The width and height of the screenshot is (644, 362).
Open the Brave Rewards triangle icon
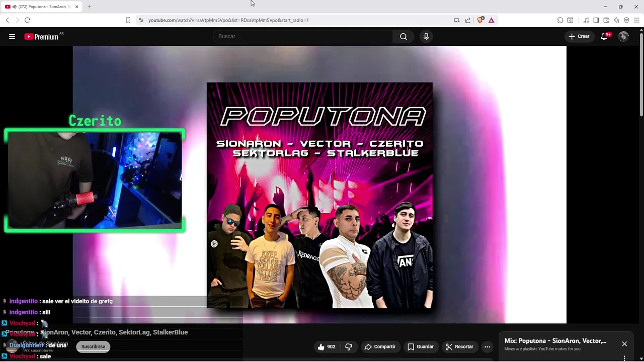[x=492, y=20]
